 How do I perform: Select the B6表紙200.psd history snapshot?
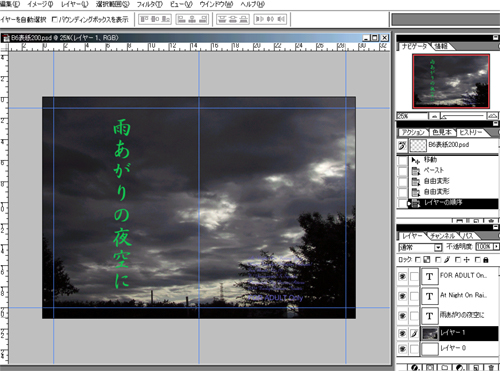click(x=453, y=145)
